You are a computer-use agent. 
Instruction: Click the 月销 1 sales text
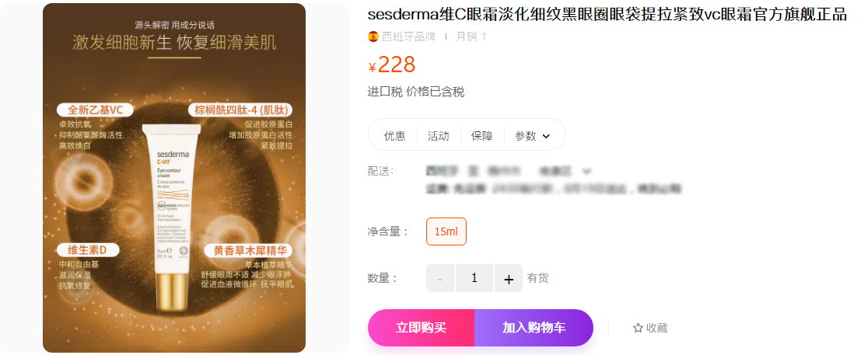[471, 37]
